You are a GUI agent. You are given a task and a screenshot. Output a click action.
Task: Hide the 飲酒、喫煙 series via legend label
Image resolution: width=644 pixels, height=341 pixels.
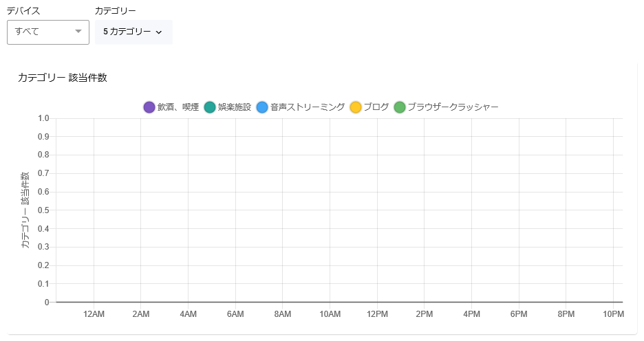(178, 107)
